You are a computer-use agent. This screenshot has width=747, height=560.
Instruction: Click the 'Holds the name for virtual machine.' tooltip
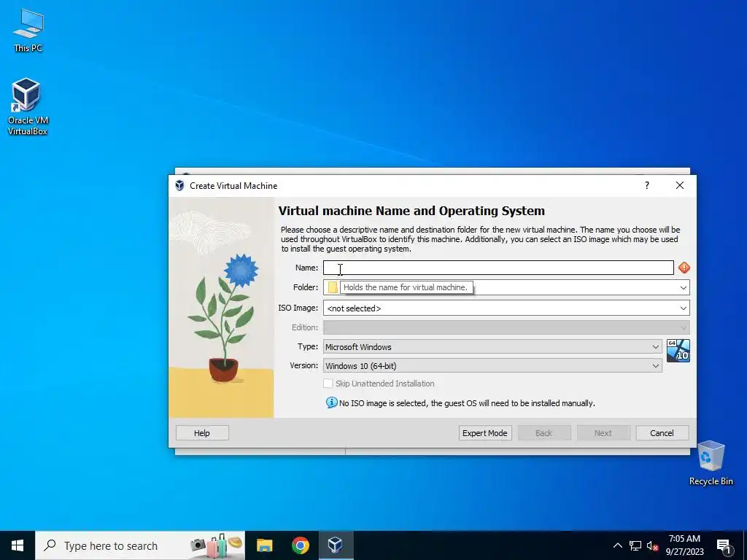[x=406, y=287]
